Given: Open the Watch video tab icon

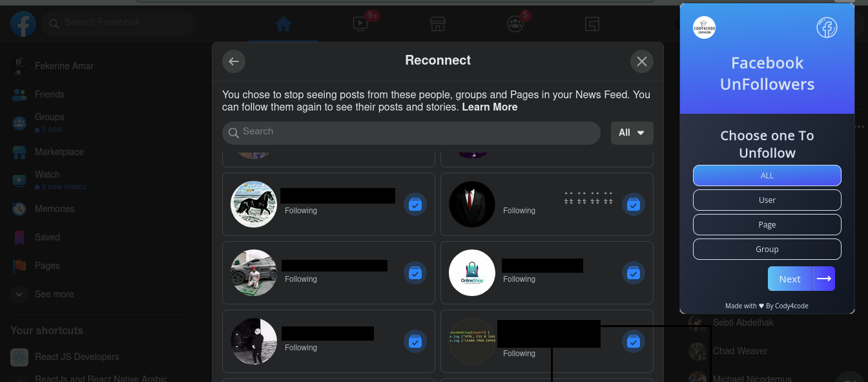Looking at the screenshot, I should pyautogui.click(x=360, y=24).
